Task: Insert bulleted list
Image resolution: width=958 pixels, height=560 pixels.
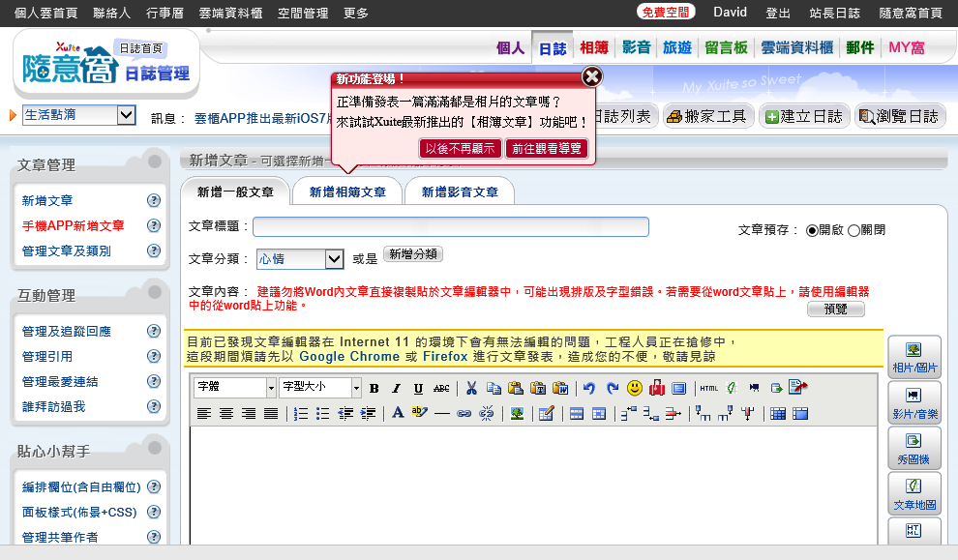Action: pyautogui.click(x=322, y=413)
